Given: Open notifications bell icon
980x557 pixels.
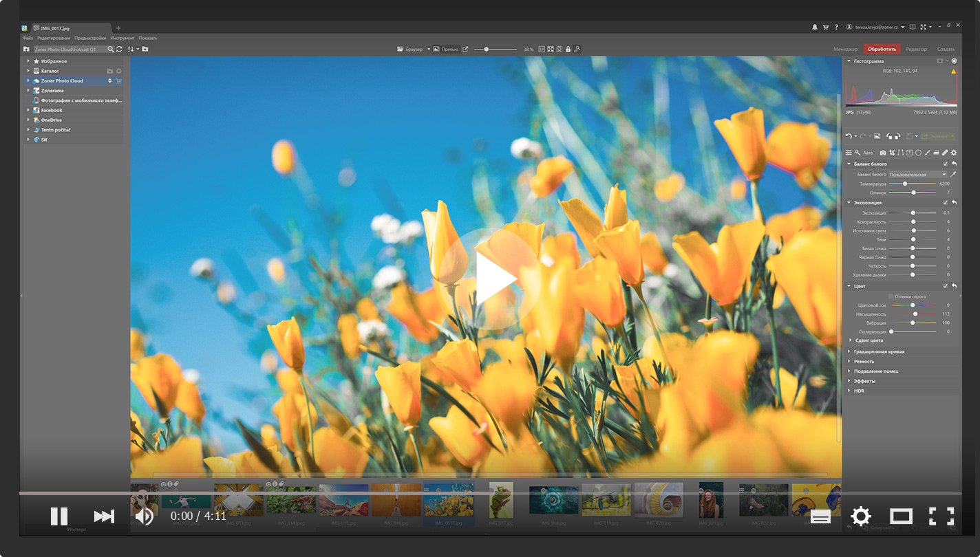Looking at the screenshot, I should [815, 28].
